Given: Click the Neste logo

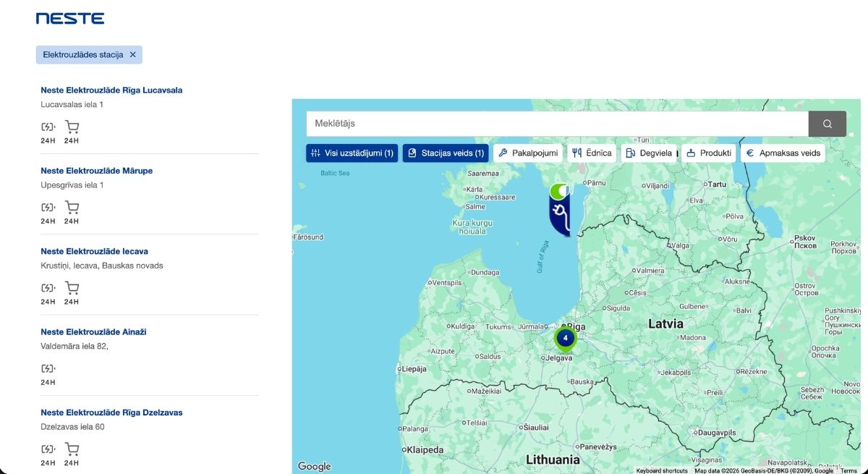Looking at the screenshot, I should [x=70, y=18].
